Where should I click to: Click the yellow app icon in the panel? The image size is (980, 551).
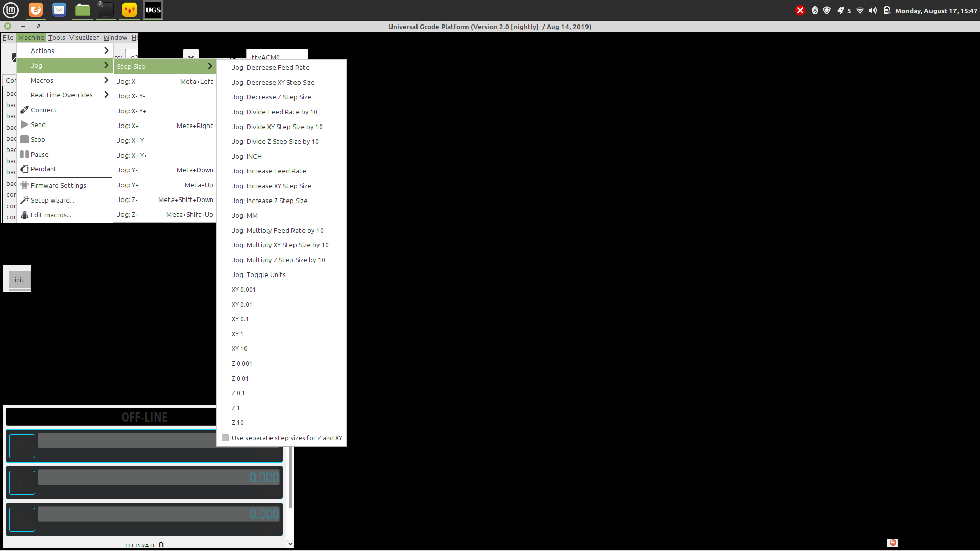pos(130,10)
